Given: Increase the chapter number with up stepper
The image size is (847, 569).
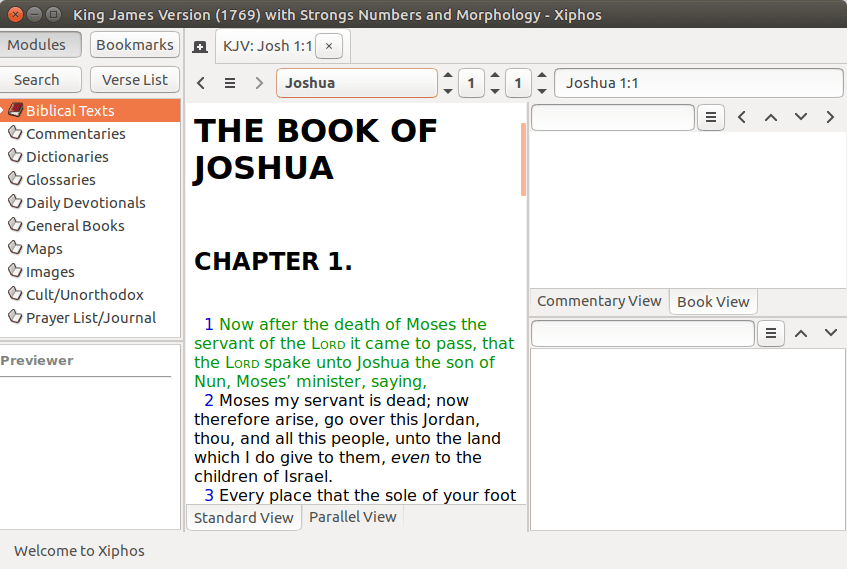Looking at the screenshot, I should point(495,76).
